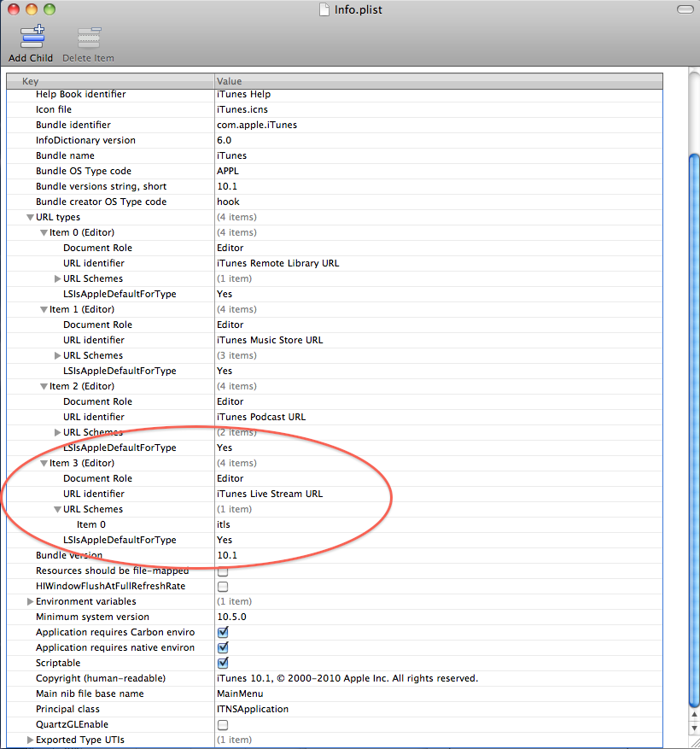Select the Bundle OS Type code key

pyautogui.click(x=83, y=171)
